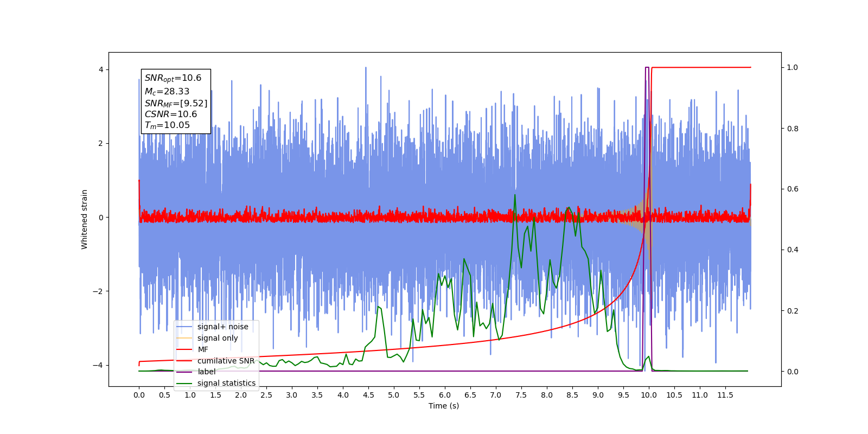Click left y-axis tick label −4

(x=98, y=365)
